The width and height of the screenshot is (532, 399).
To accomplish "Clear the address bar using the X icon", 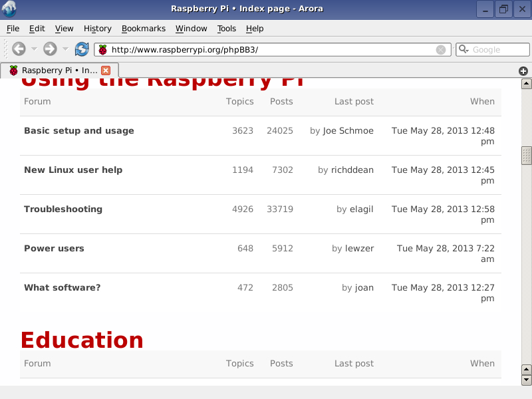I will click(441, 49).
